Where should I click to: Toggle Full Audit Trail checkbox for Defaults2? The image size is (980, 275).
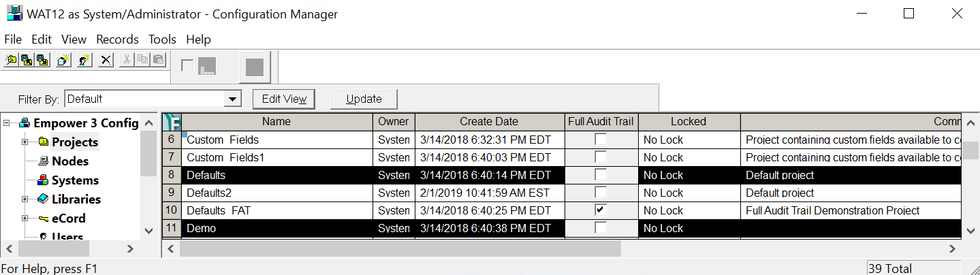pyautogui.click(x=601, y=193)
